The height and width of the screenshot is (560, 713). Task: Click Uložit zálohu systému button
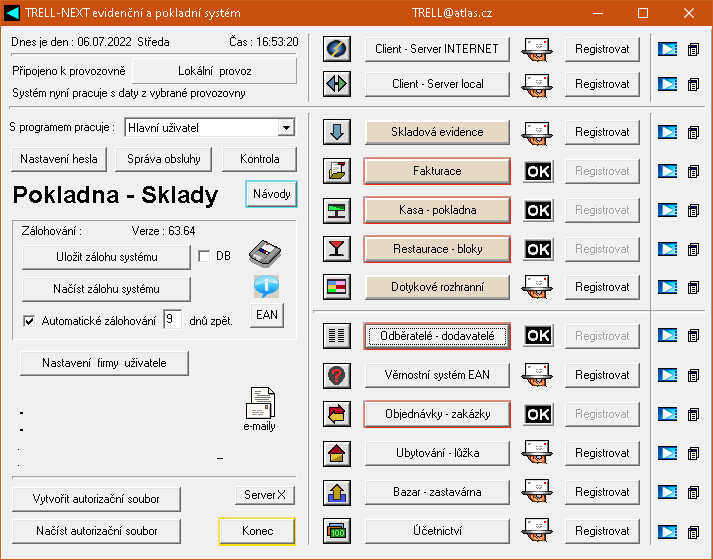click(x=106, y=257)
